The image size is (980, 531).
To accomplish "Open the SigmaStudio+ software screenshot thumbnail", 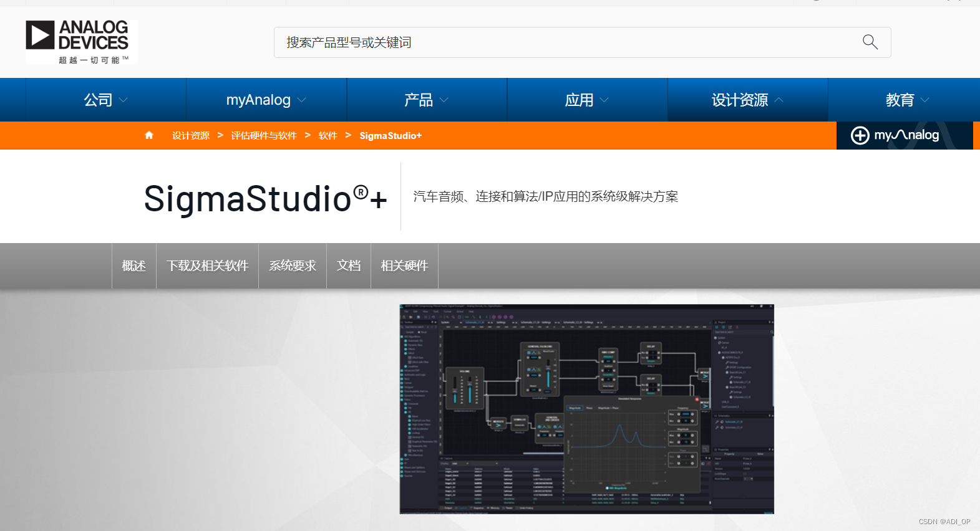I will [x=586, y=409].
